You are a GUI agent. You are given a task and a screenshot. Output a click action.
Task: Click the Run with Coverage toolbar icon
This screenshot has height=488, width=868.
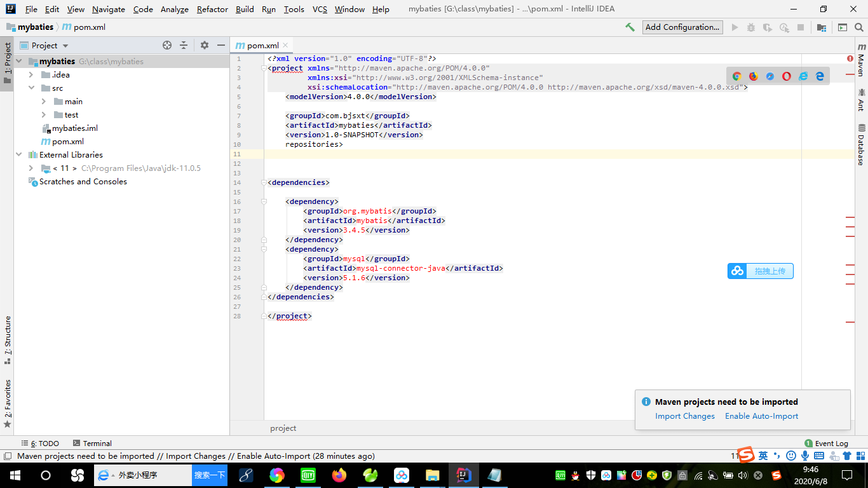click(768, 27)
